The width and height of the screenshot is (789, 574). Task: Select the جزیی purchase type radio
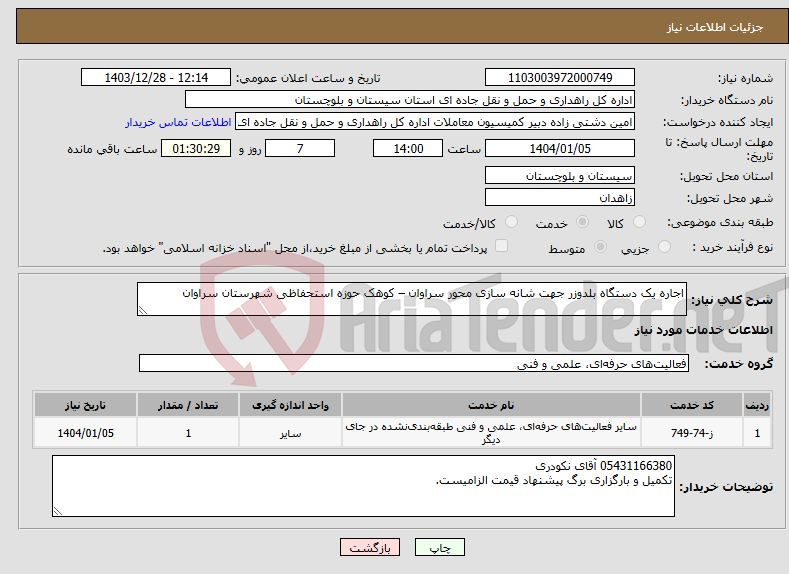click(x=664, y=247)
